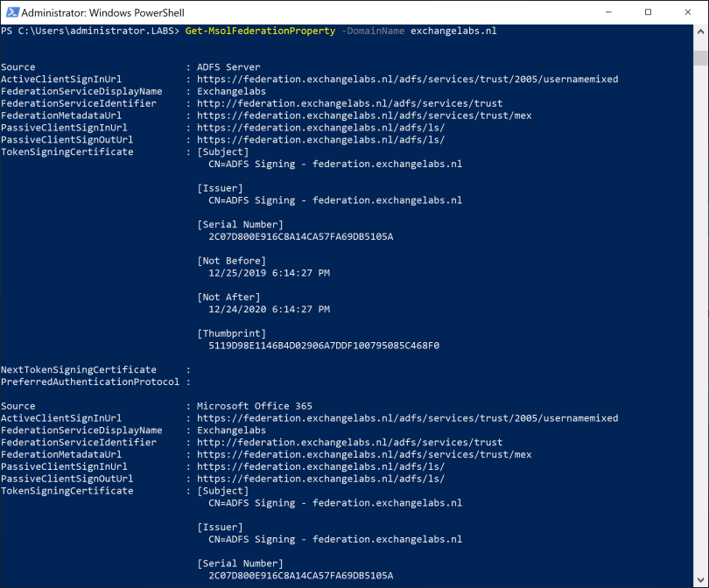Image resolution: width=709 pixels, height=588 pixels.
Task: Maximize the PowerShell window
Action: (649, 12)
